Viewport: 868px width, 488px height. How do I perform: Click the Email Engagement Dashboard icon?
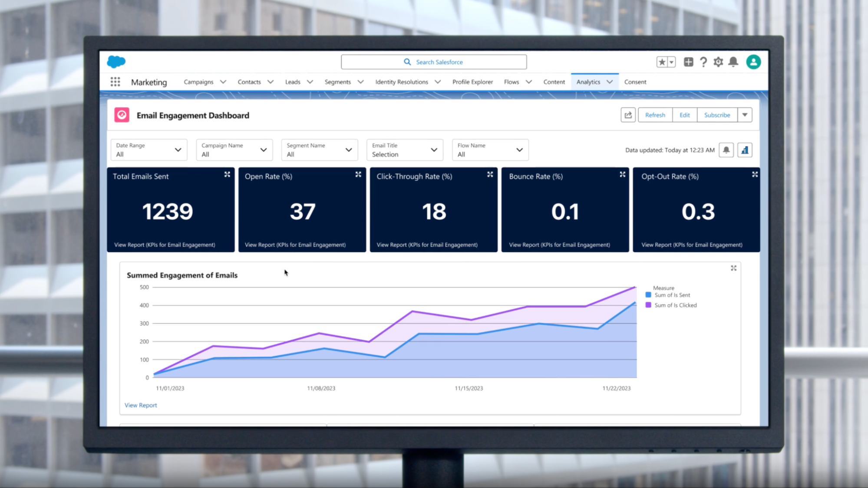coord(122,115)
